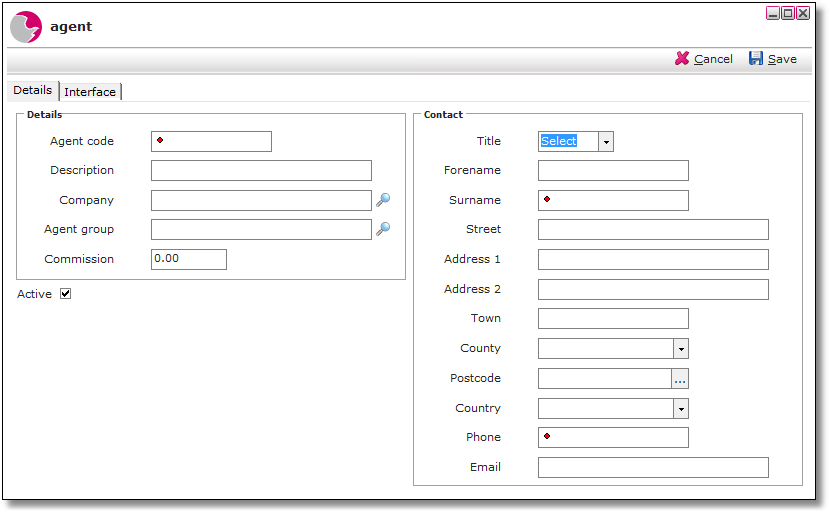Click the Agent code label
Image resolution: width=830 pixels, height=514 pixels.
82,141
